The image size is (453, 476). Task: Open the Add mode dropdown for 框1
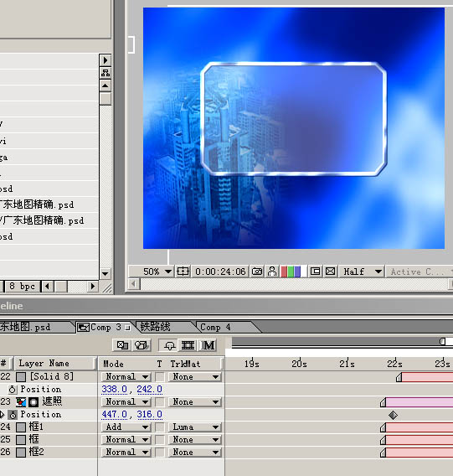126,427
